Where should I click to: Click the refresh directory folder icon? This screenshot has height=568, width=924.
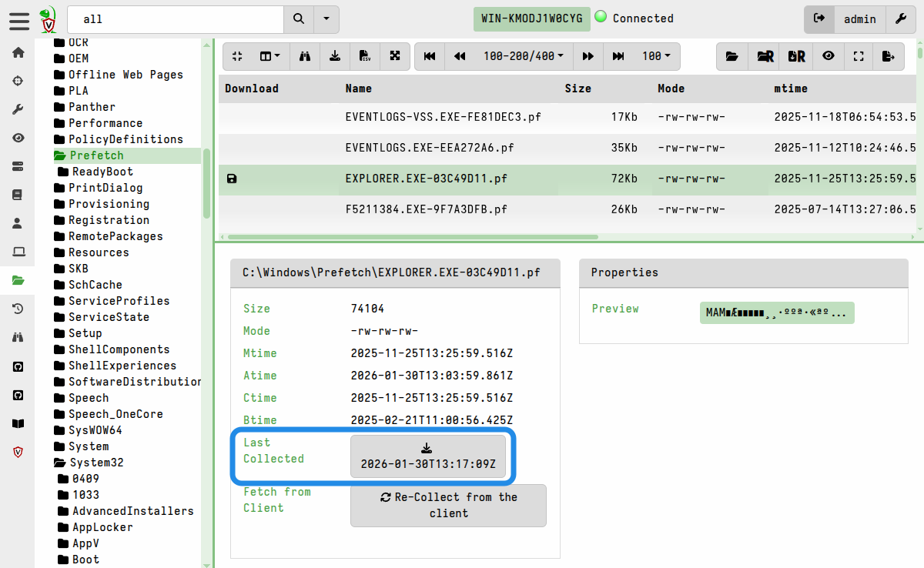pos(731,56)
